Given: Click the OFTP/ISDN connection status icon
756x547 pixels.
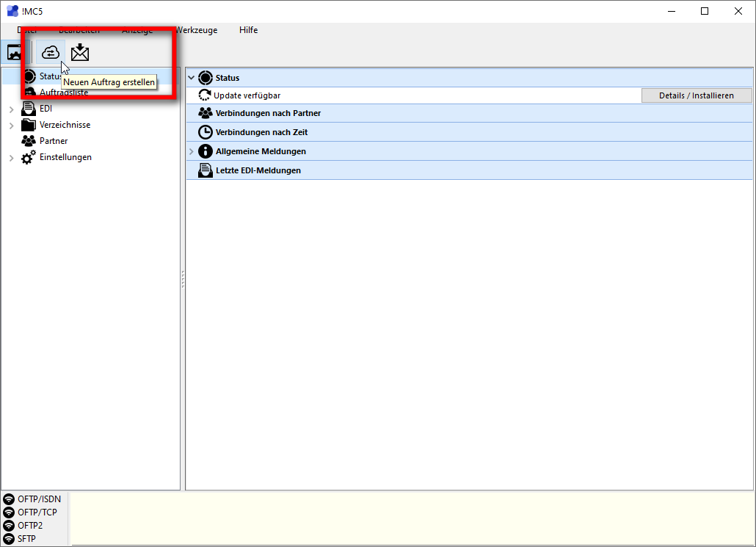Looking at the screenshot, I should (x=9, y=499).
